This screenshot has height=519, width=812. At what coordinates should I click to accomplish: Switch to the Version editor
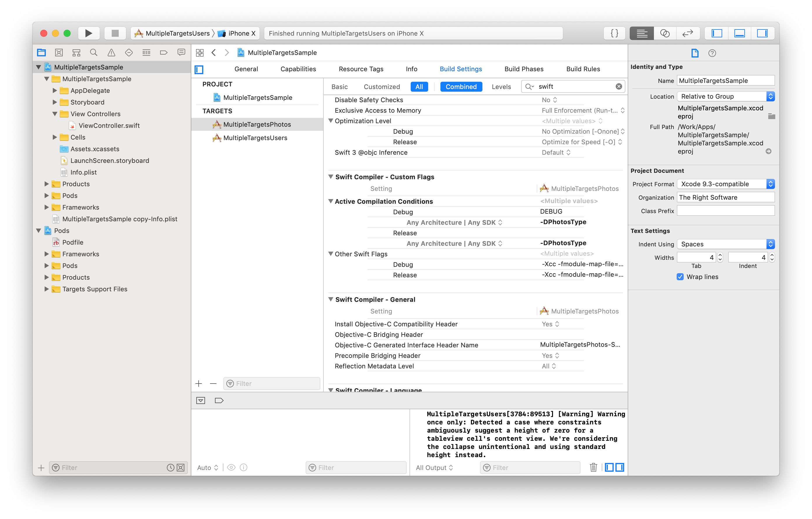click(x=688, y=33)
